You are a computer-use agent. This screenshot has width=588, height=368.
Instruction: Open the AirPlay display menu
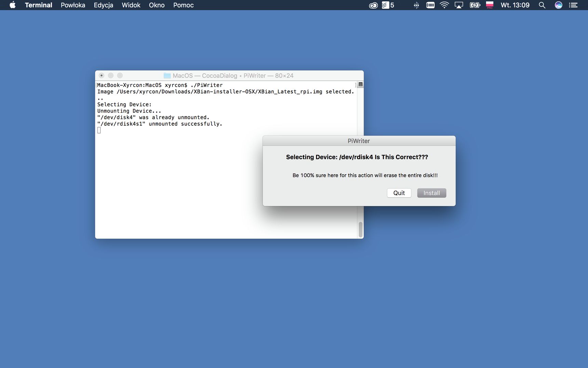(x=459, y=5)
